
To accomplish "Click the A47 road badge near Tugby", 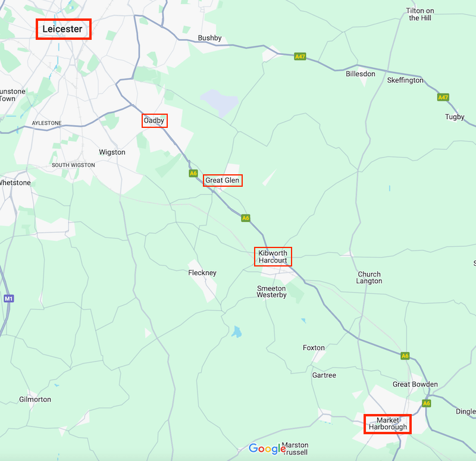I will [443, 98].
